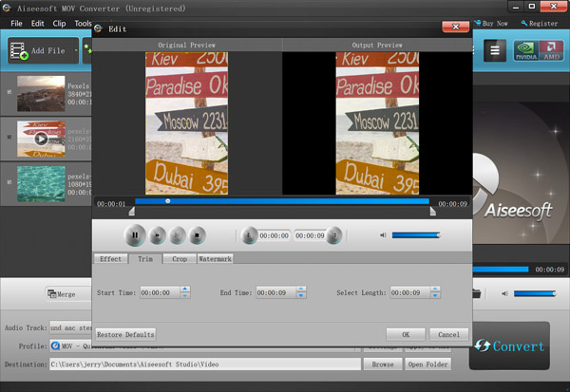Start conversion with the Convert button
Image resolution: width=570 pixels, height=392 pixels.
[509, 345]
